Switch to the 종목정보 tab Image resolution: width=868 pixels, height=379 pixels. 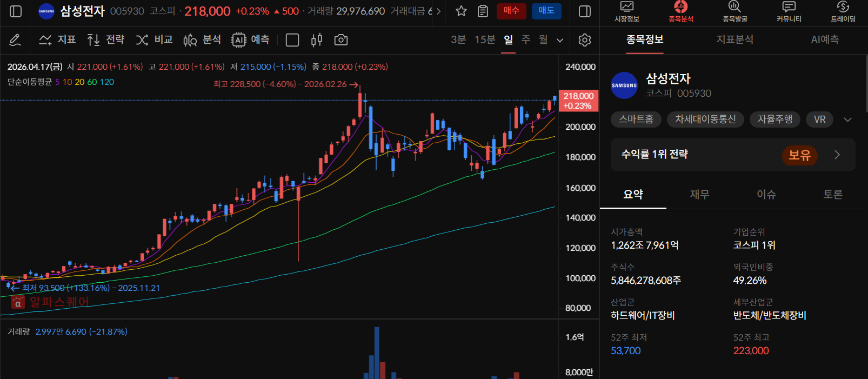[x=645, y=40]
